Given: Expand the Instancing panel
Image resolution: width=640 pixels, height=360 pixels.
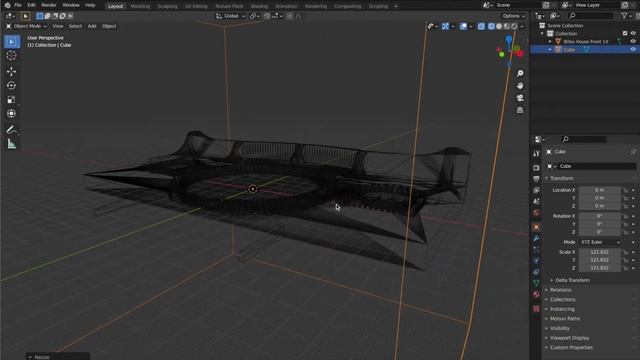Looking at the screenshot, I should [562, 309].
